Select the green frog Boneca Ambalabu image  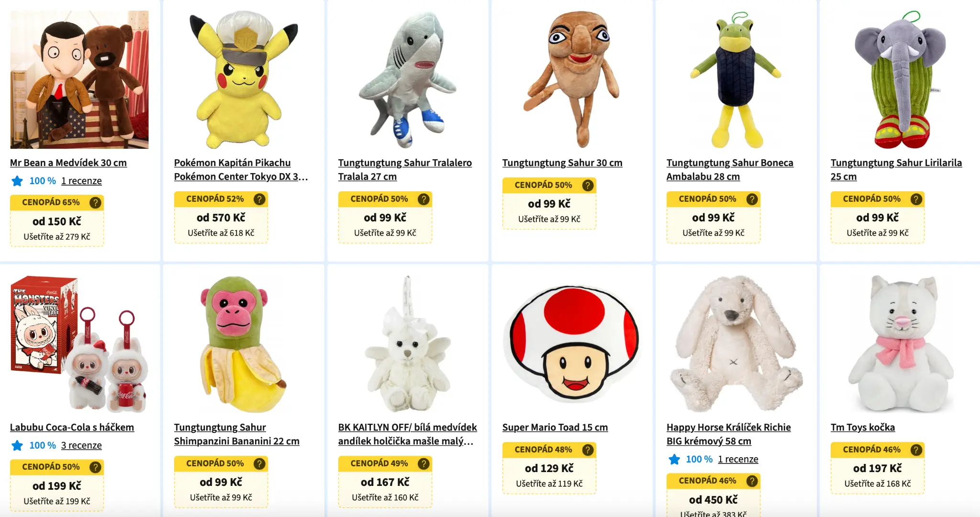736,79
